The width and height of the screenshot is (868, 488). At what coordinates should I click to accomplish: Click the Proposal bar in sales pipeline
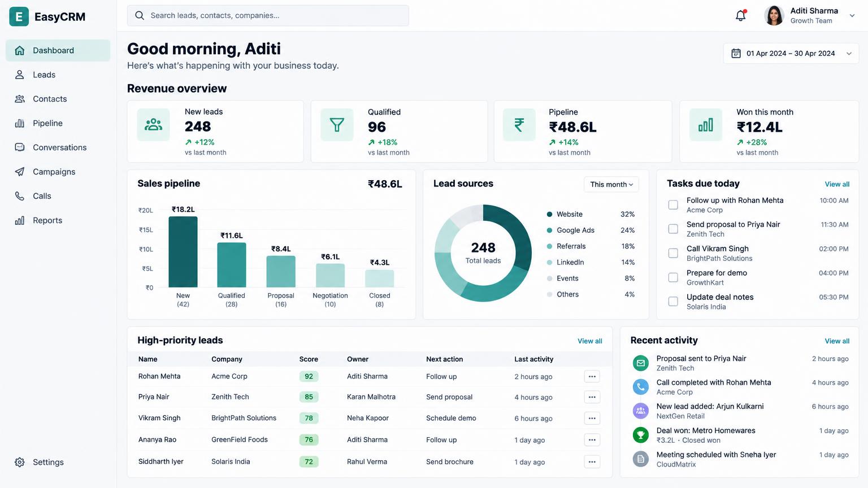tap(281, 272)
